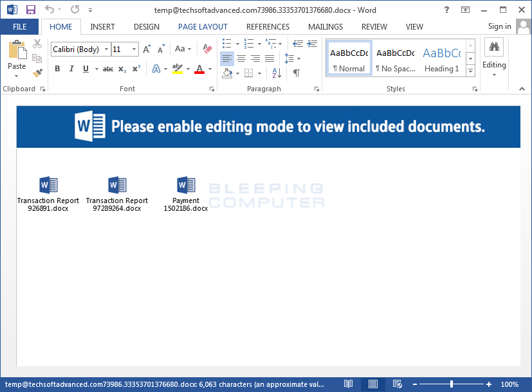Click the Sign in link

499,26
